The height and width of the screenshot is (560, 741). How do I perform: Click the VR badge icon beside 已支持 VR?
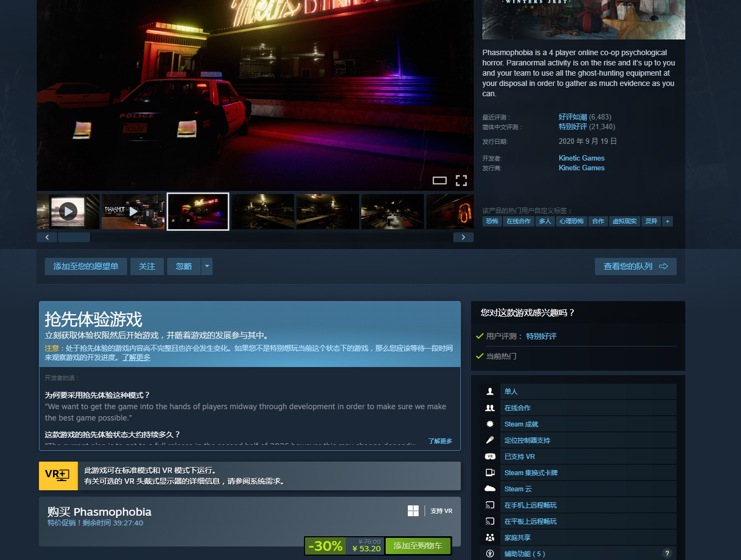pyautogui.click(x=490, y=456)
